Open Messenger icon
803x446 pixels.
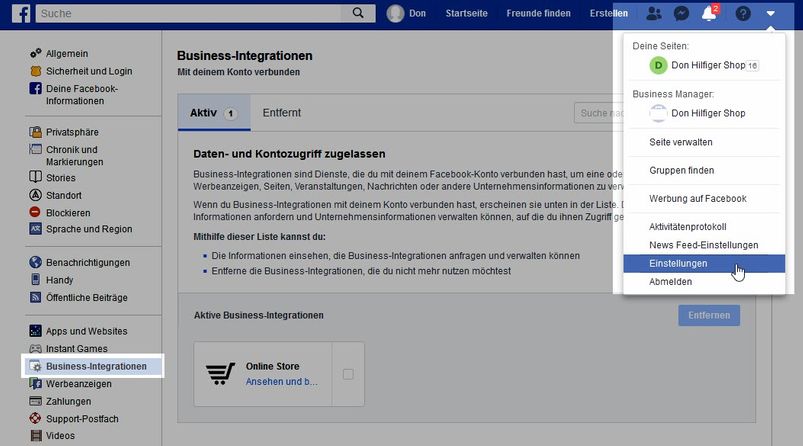[x=681, y=13]
